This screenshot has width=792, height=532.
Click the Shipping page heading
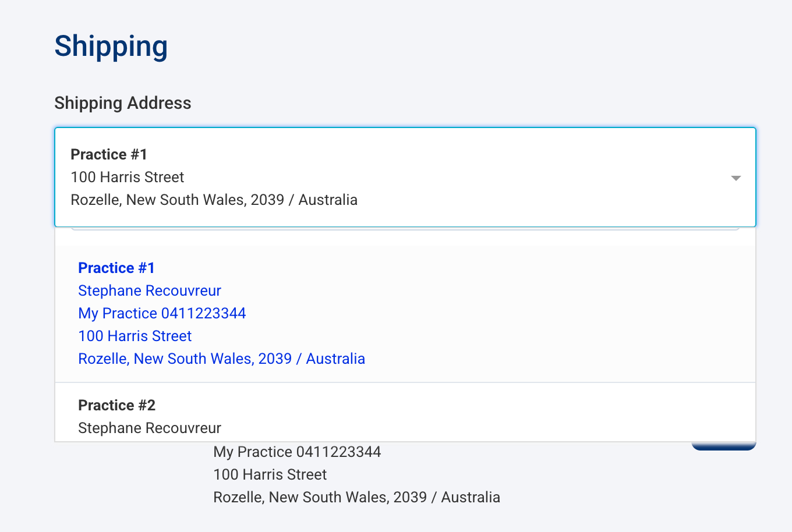point(111,46)
